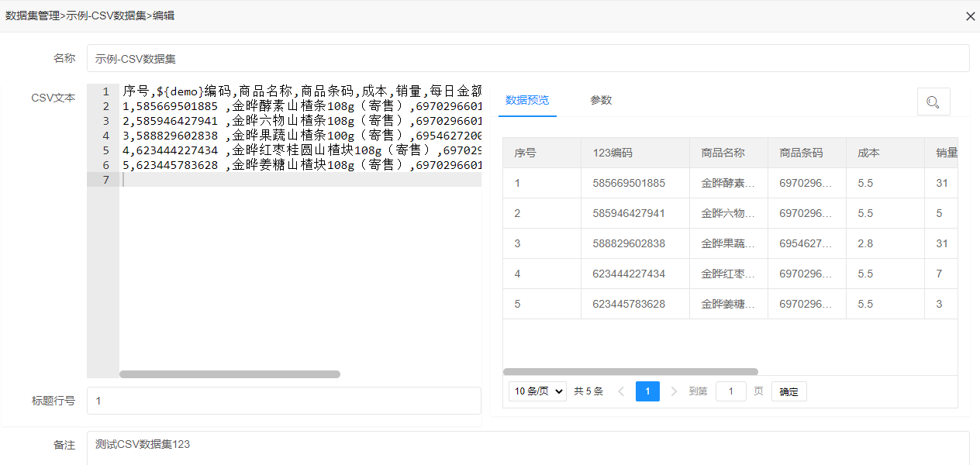Click 数据集管理 in the breadcrumb path

click(x=32, y=15)
